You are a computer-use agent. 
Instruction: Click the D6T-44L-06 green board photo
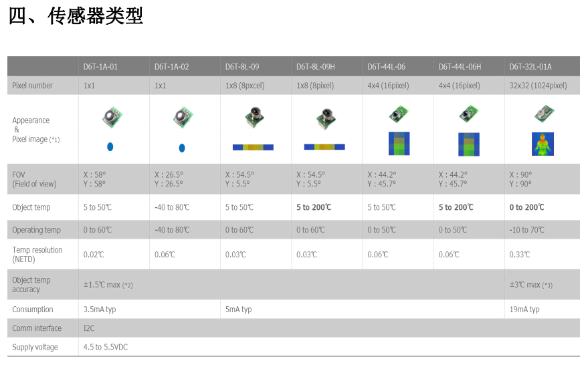tap(399, 115)
